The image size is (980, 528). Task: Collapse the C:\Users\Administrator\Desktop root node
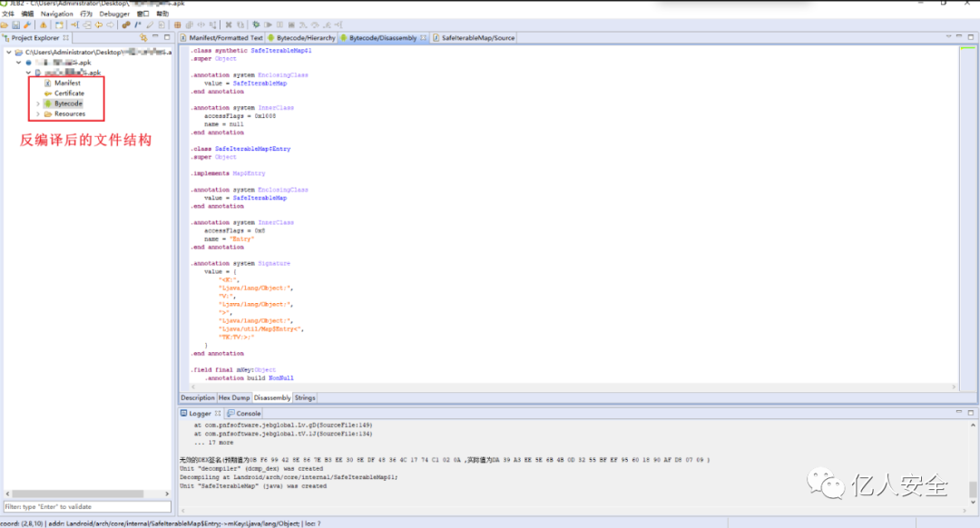[x=9, y=53]
